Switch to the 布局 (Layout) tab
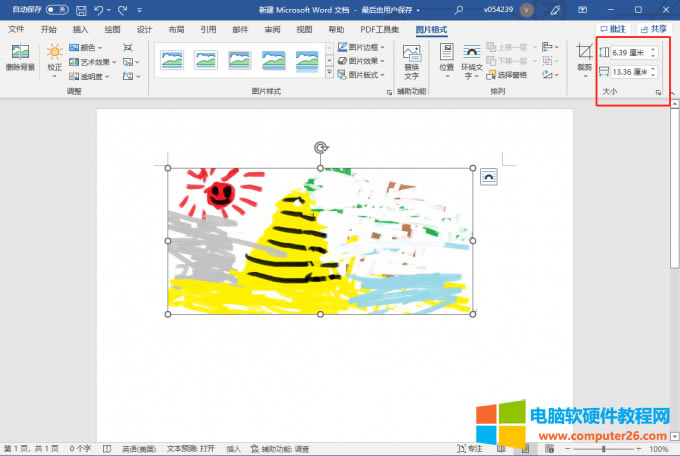This screenshot has height=456, width=680. tap(176, 29)
